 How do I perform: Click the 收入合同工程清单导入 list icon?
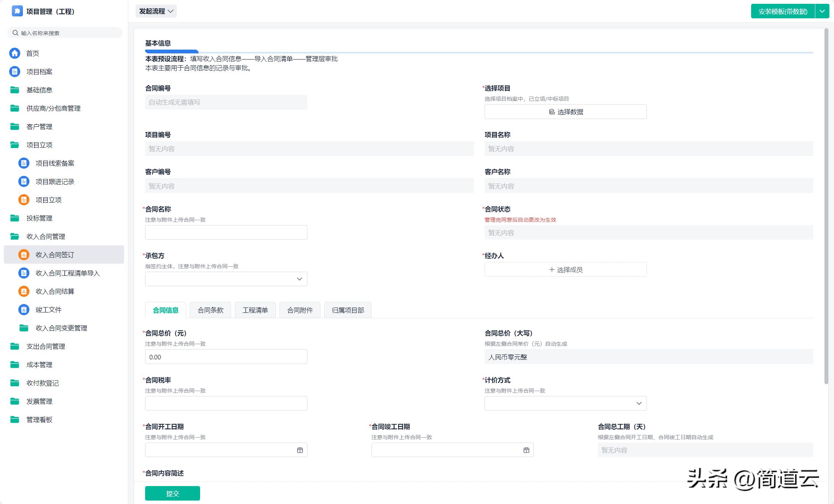click(24, 273)
